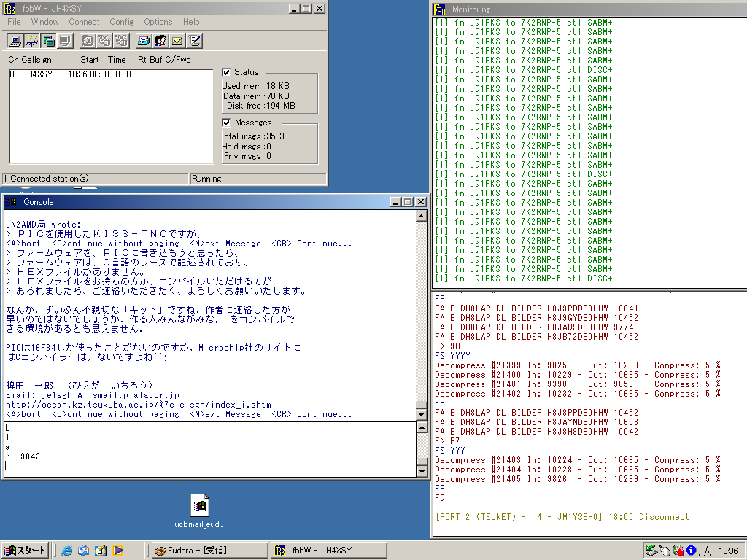Click the grayed single-monitor toolbar icon
747x560 pixels.
(65, 41)
